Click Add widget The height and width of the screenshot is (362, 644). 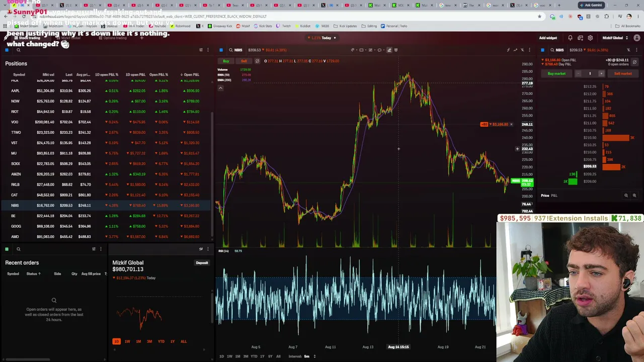tap(548, 38)
